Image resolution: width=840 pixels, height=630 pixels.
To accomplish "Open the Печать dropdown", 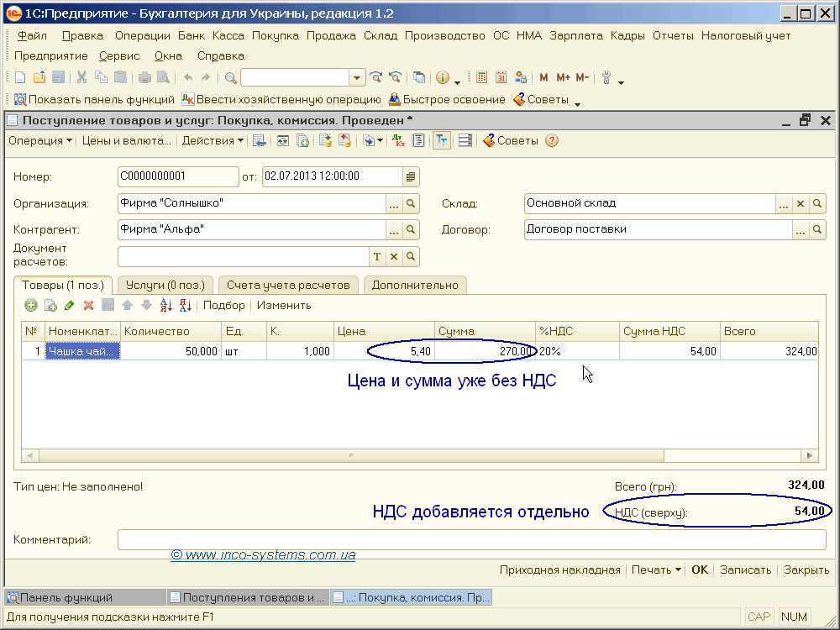I will click(656, 570).
